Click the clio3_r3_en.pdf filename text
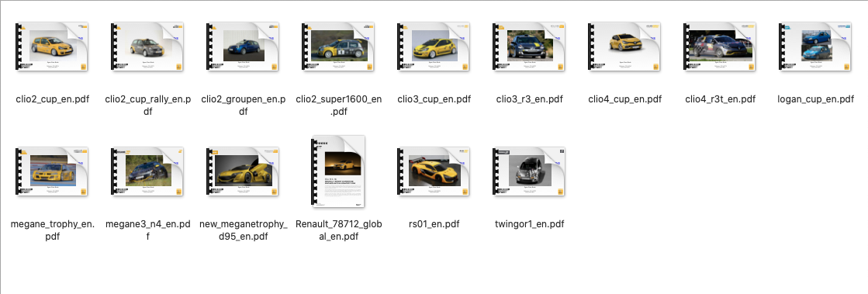Image resolution: width=868 pixels, height=294 pixels. point(529,99)
